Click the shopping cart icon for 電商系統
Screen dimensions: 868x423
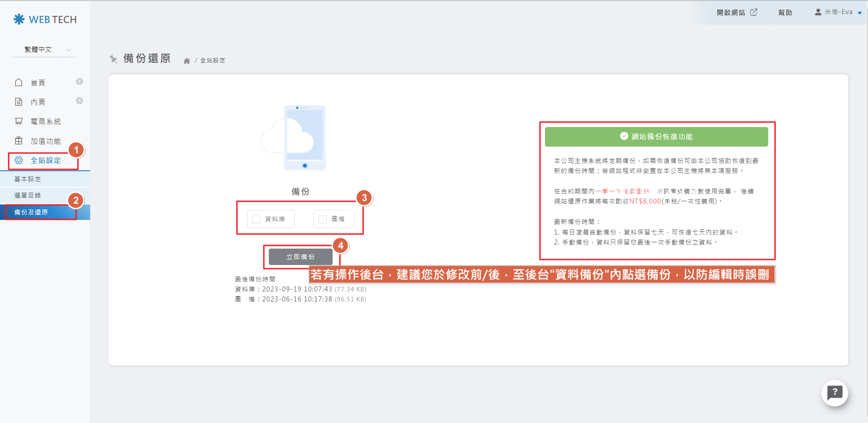pyautogui.click(x=19, y=121)
